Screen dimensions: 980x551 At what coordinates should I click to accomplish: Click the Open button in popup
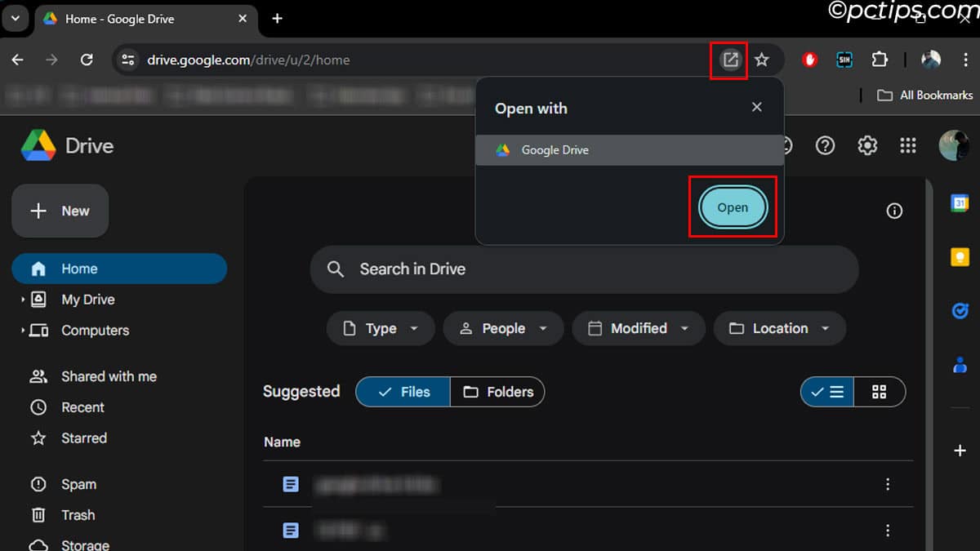(x=733, y=207)
